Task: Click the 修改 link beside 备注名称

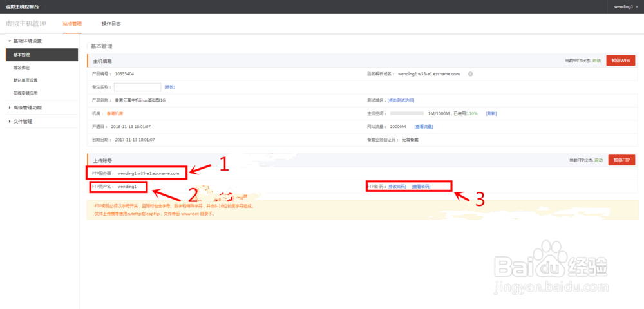Action: (x=170, y=87)
